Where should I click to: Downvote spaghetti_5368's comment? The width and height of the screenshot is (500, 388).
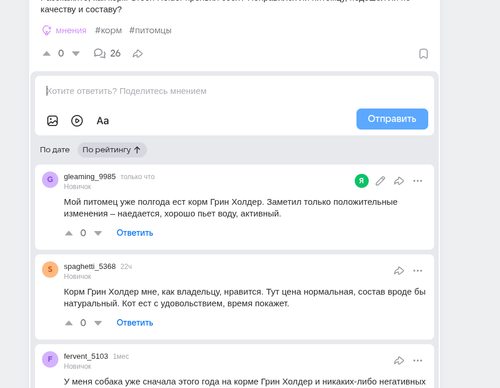(x=98, y=323)
